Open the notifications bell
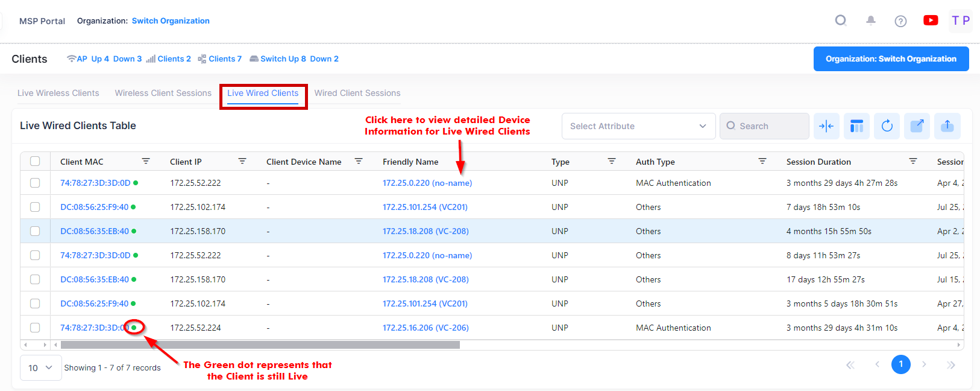 [x=871, y=21]
